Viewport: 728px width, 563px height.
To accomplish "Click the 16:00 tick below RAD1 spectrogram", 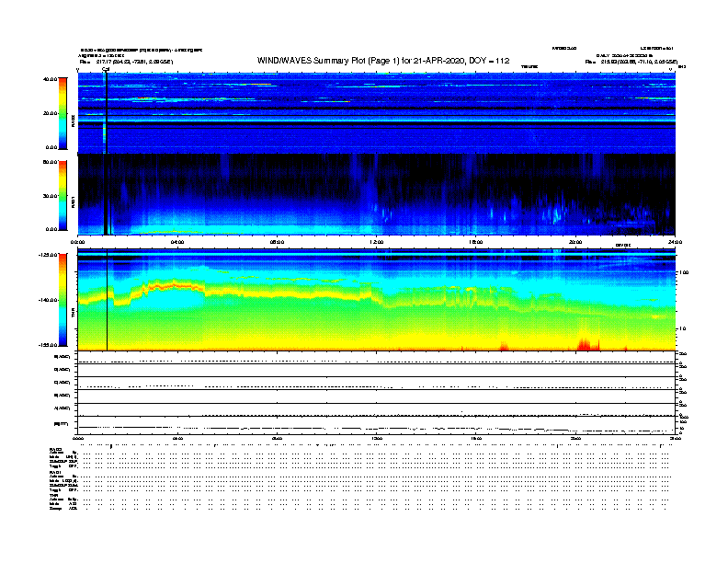I will (476, 242).
